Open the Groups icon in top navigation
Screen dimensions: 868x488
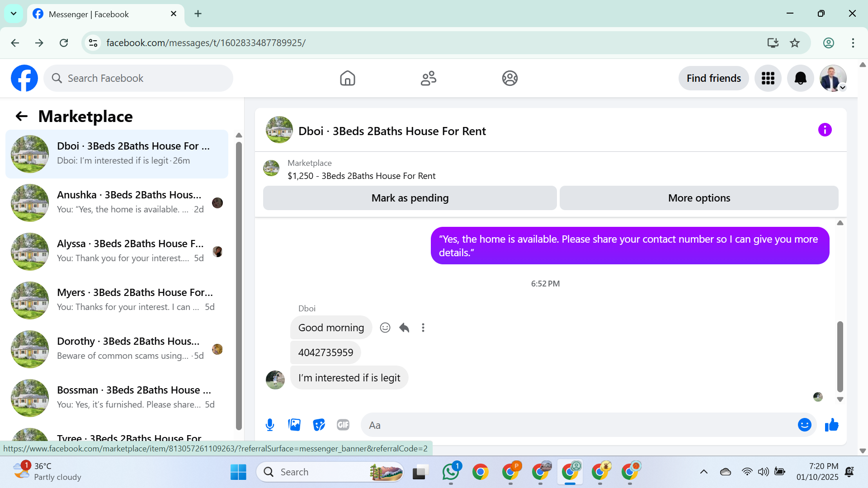509,78
